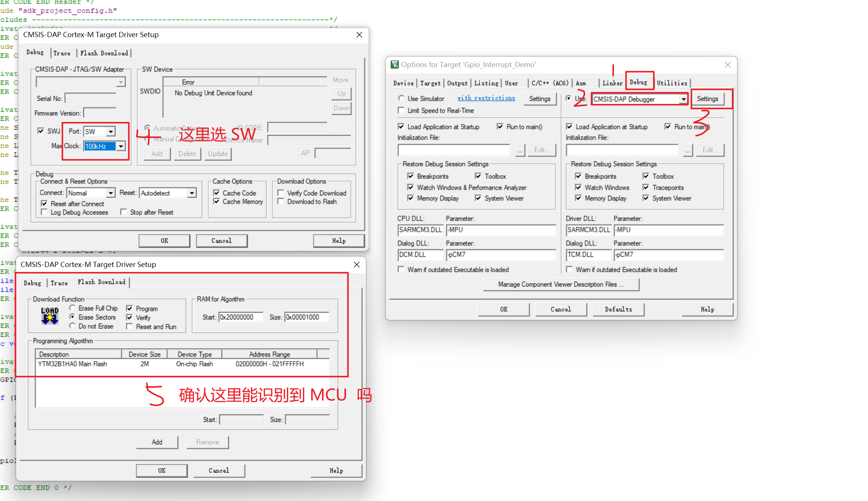This screenshot has height=501, width=868.
Task: Select the YTM32B1HA0 Main Flash row
Action: pyautogui.click(x=182, y=364)
